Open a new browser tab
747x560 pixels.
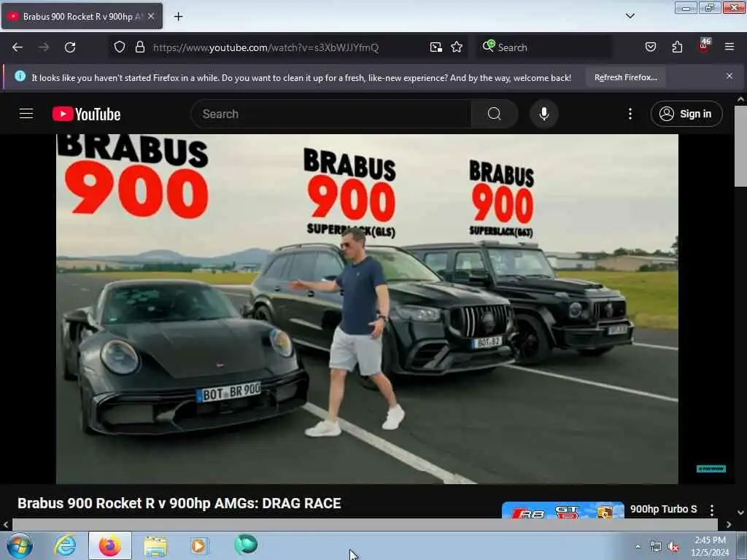click(x=178, y=17)
